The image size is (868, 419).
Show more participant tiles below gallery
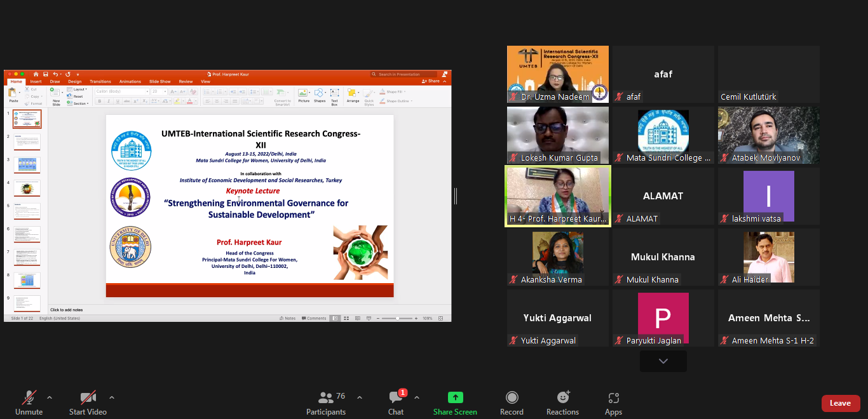[x=663, y=361]
